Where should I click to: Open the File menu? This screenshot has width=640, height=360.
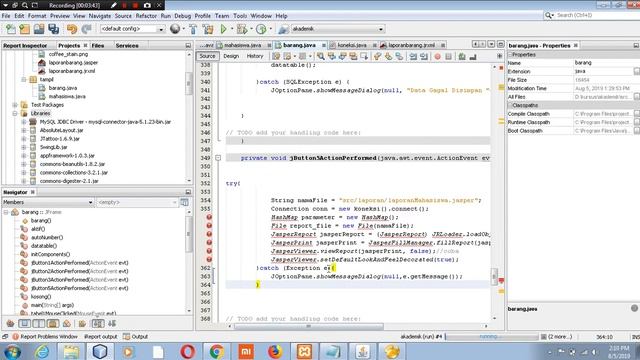coord(6,16)
